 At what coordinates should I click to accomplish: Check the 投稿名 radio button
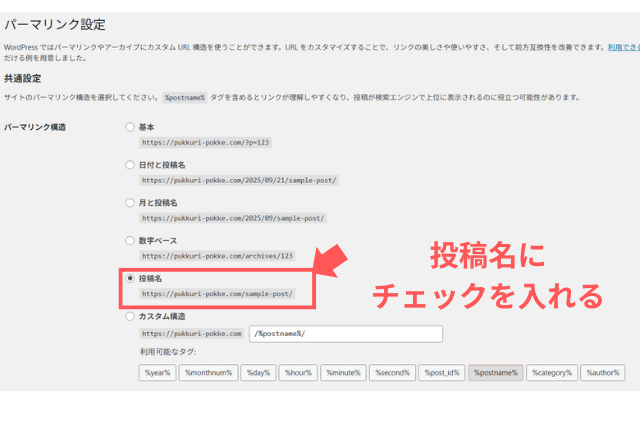[130, 278]
